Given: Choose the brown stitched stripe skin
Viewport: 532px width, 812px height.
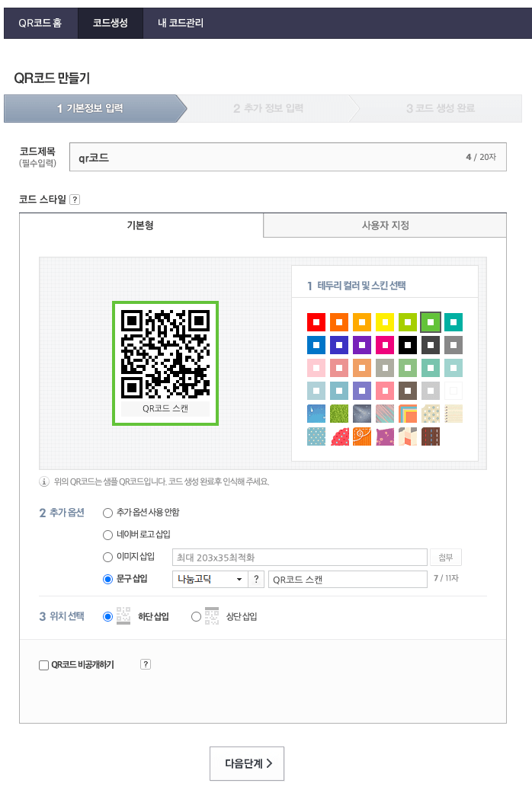Looking at the screenshot, I should pos(431,436).
